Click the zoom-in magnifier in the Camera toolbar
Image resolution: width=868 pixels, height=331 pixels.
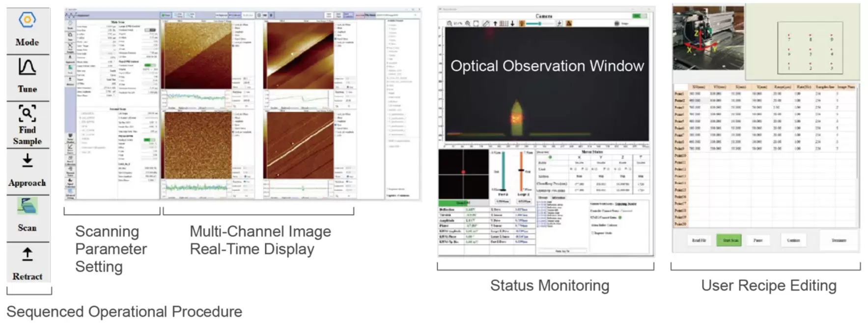[x=467, y=24]
